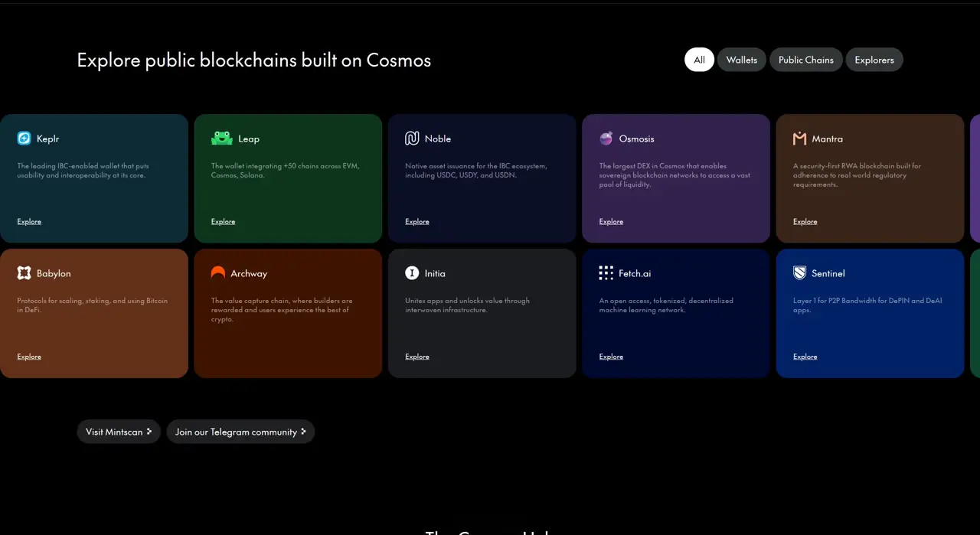Click the Archway orange logo icon

218,273
